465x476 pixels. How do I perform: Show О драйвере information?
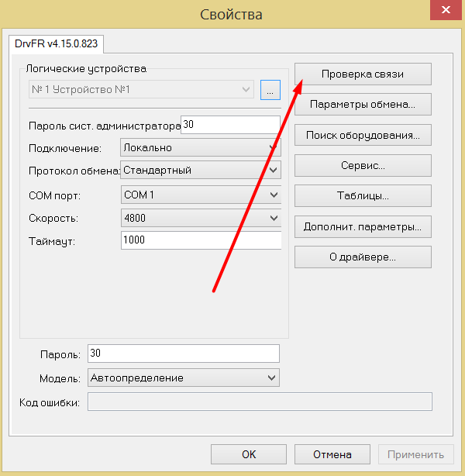pos(363,257)
